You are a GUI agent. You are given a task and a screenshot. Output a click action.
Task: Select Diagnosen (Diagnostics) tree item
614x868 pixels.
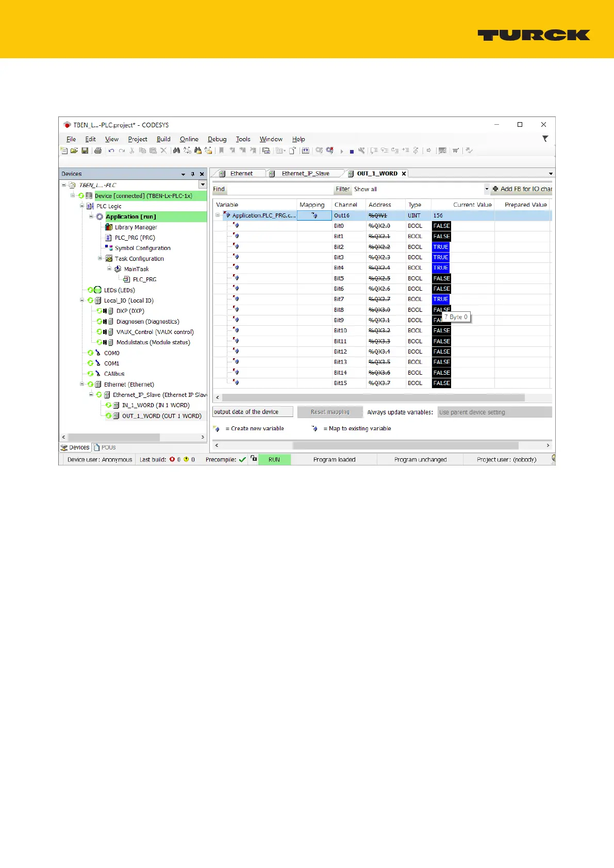click(148, 321)
